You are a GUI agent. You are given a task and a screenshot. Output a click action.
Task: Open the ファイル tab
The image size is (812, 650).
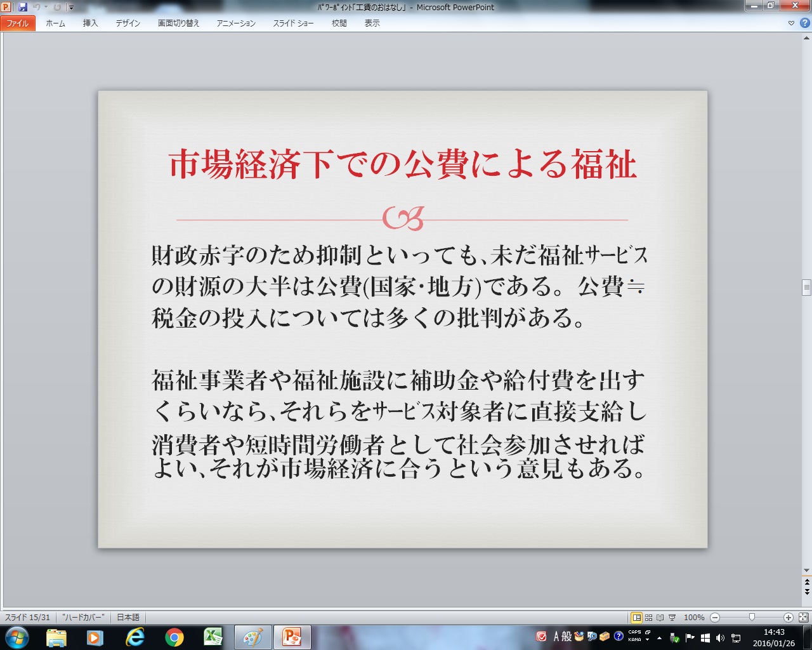click(x=18, y=23)
